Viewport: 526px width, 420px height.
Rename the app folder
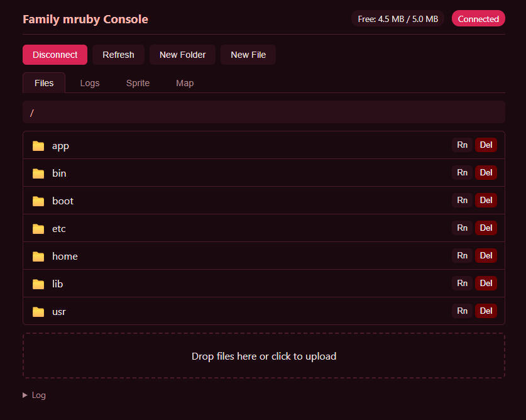click(x=463, y=145)
